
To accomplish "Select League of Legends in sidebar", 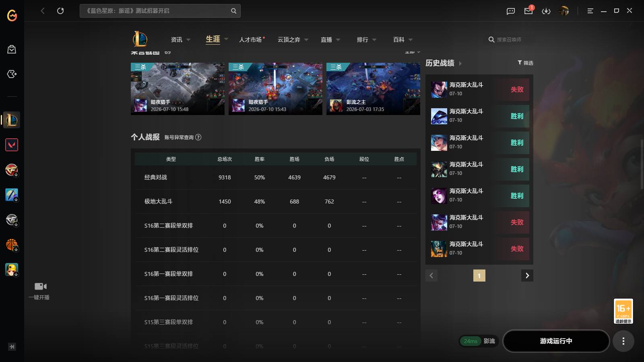I will [x=12, y=120].
